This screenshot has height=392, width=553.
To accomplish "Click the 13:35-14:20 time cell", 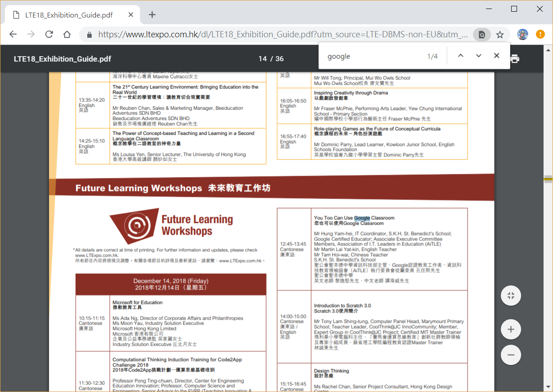I will [92, 105].
